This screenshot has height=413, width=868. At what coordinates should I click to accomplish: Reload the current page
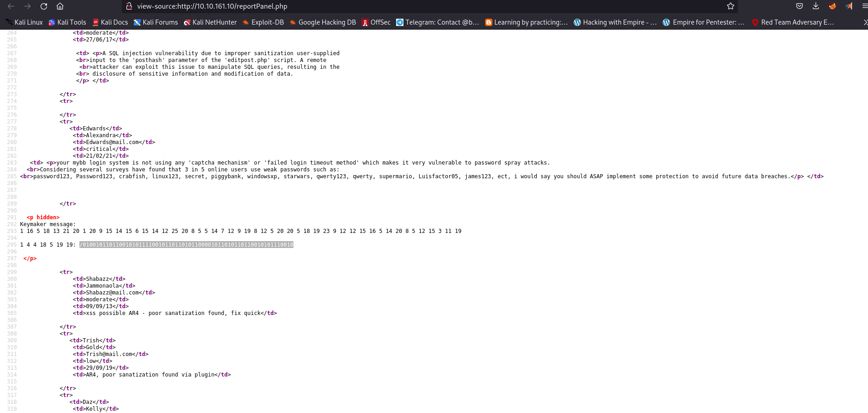pyautogui.click(x=44, y=6)
